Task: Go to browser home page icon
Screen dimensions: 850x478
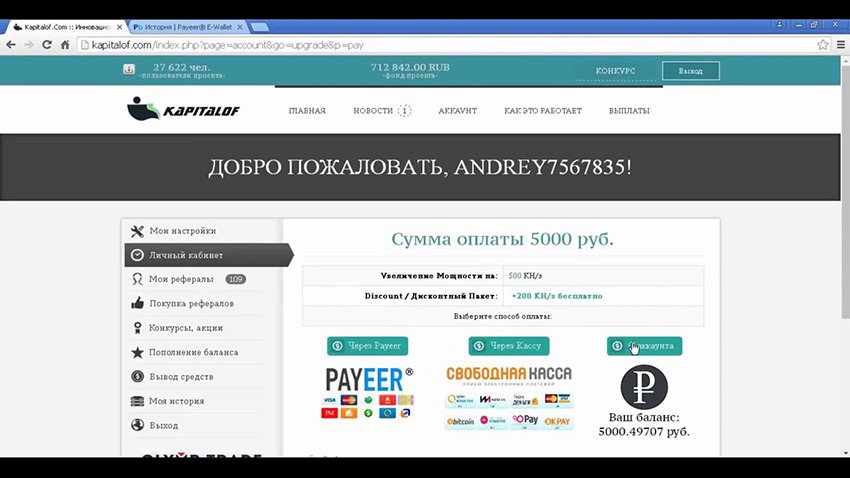Action: [x=65, y=45]
